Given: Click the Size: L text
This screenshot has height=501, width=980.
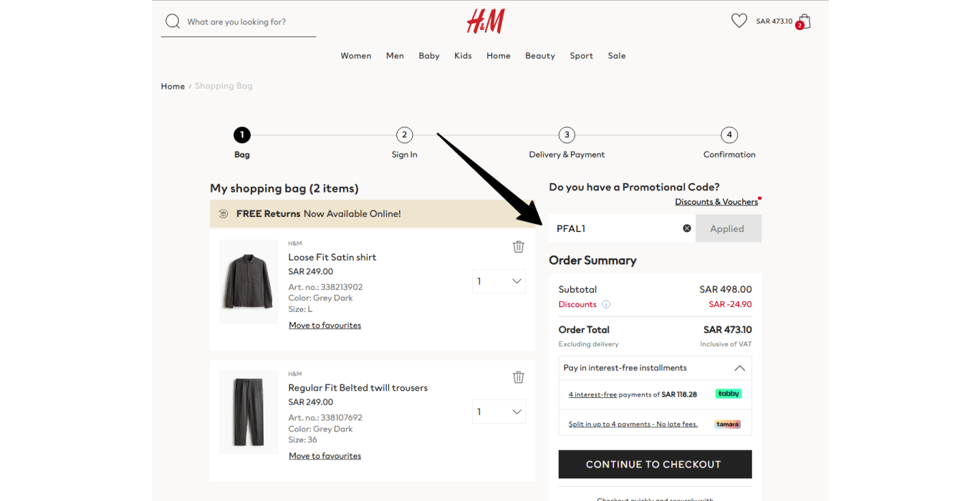Looking at the screenshot, I should (300, 309).
